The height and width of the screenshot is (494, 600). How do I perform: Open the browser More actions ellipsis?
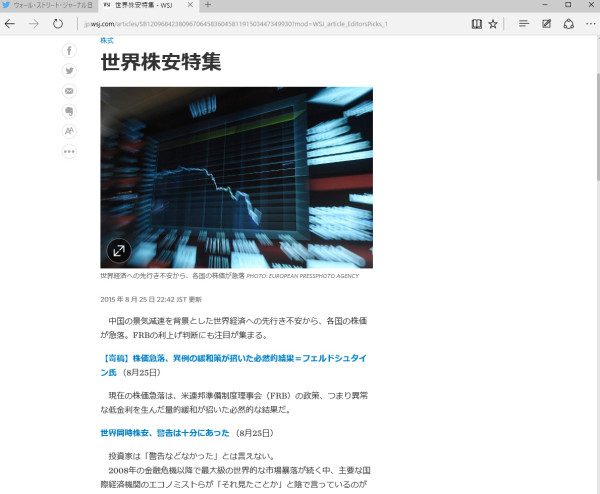point(590,24)
